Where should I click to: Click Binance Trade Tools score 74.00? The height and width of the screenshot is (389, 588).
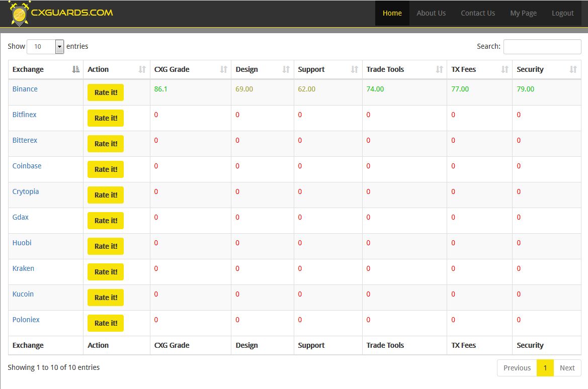coord(375,89)
